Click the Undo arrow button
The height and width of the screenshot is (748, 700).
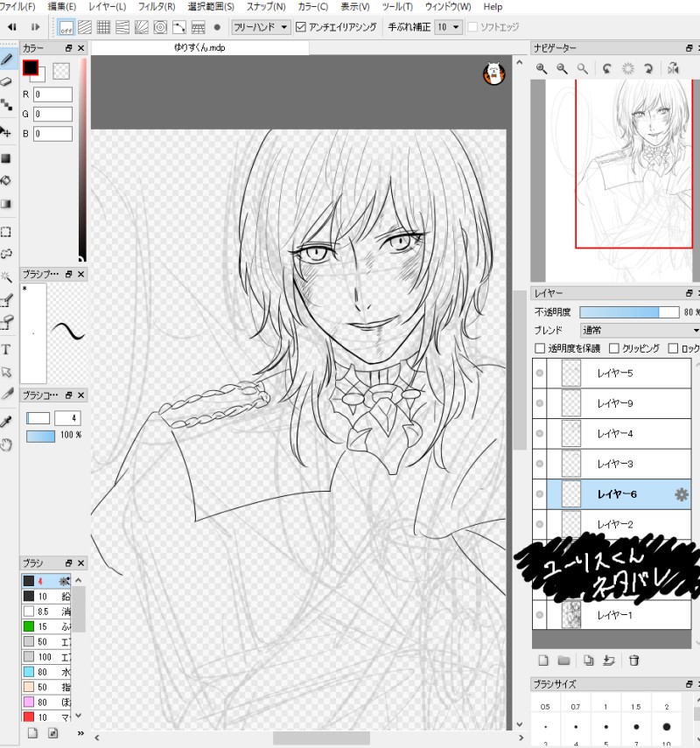coord(12,27)
